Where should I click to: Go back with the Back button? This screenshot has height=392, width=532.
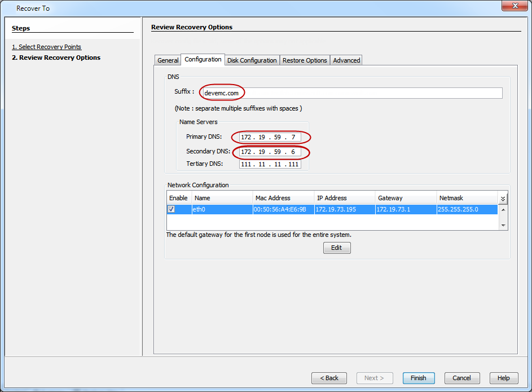(329, 378)
